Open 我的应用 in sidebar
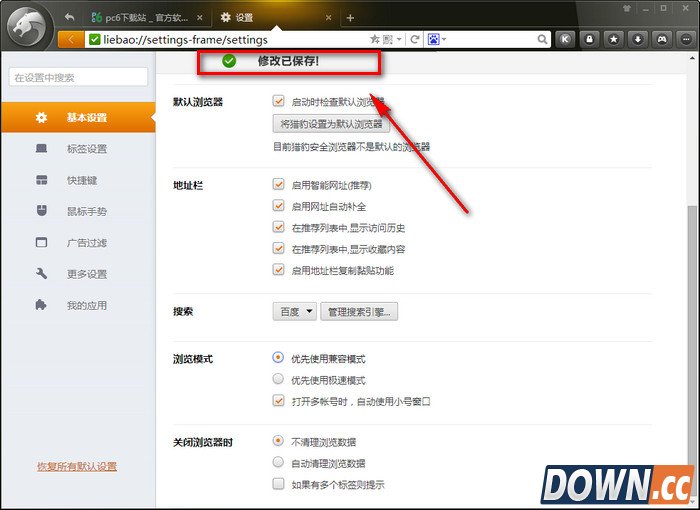Image resolution: width=700 pixels, height=510 pixels. coord(79,305)
